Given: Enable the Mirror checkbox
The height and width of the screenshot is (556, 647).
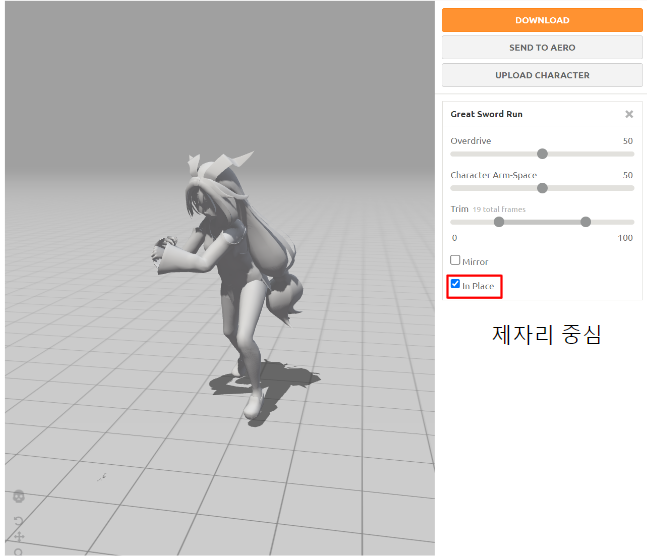Looking at the screenshot, I should [455, 260].
